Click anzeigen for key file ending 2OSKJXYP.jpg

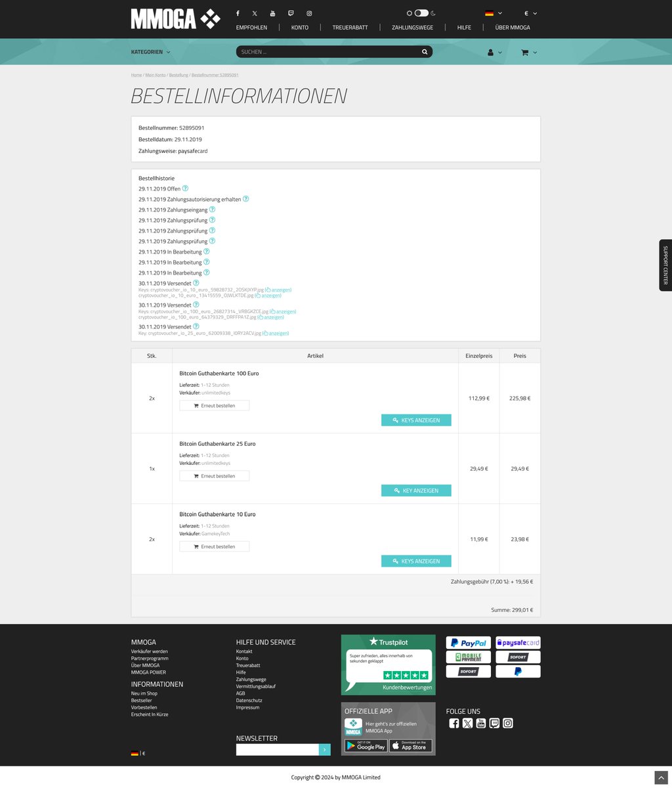pyautogui.click(x=278, y=290)
